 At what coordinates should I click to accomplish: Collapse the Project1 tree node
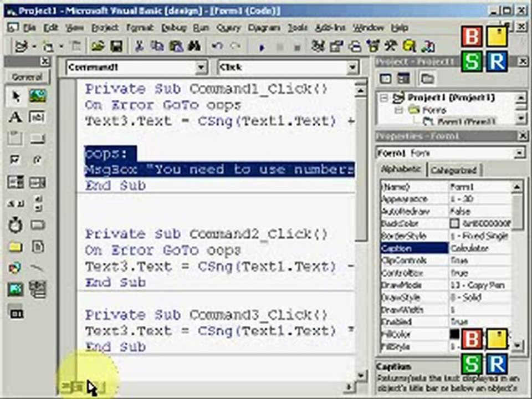pyautogui.click(x=384, y=99)
